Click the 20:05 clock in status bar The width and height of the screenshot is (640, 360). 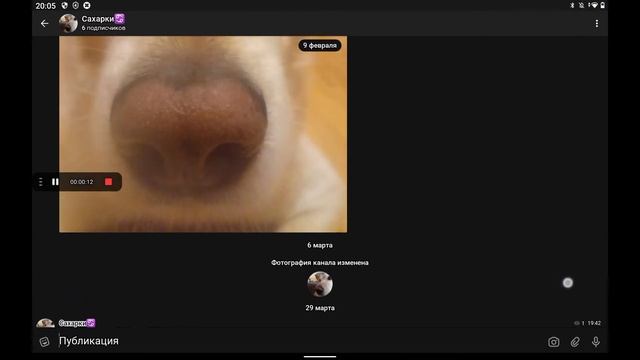(45, 6)
